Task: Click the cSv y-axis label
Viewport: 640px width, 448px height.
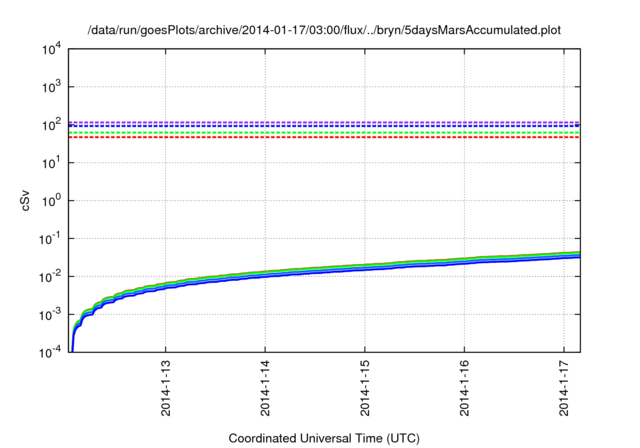Action: click(26, 200)
